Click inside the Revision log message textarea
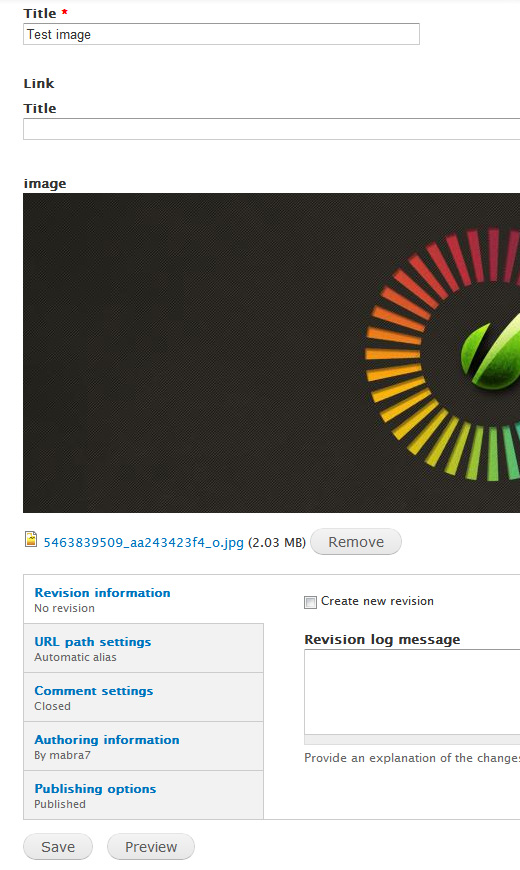Screen dimensions: 520x870 coord(412,692)
